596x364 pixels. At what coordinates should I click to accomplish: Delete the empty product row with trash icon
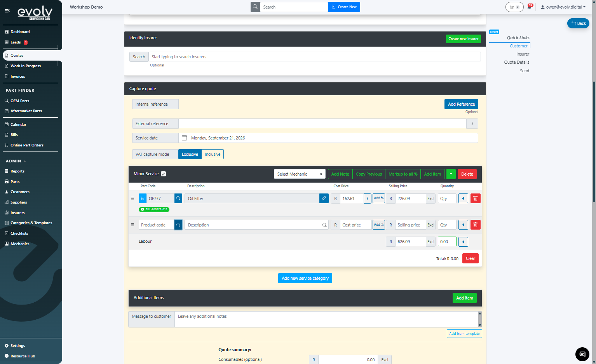[x=476, y=225]
